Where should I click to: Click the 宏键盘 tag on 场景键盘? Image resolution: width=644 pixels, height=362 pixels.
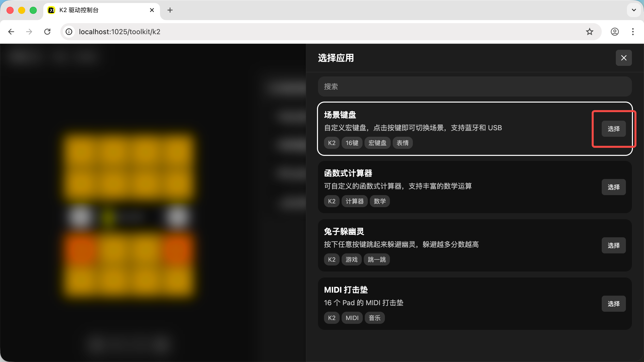tap(377, 143)
